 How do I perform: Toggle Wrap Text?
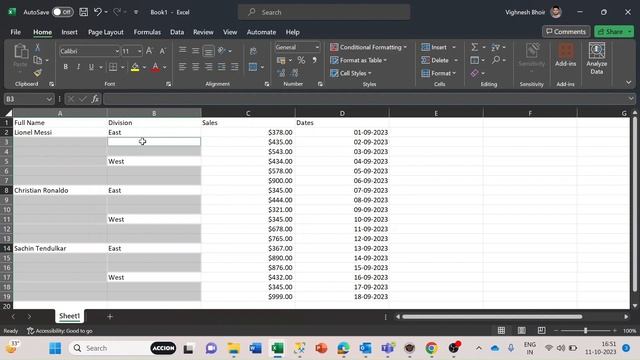pyautogui.click(x=253, y=51)
